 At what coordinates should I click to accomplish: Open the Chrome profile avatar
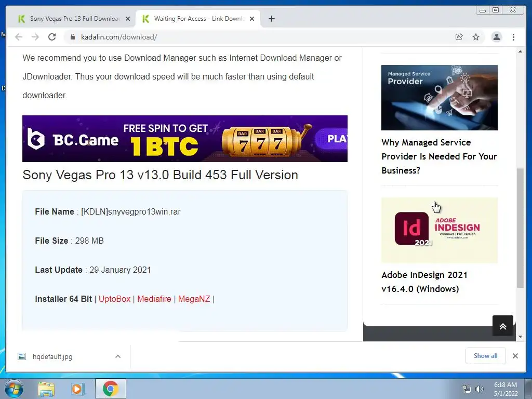pos(496,37)
